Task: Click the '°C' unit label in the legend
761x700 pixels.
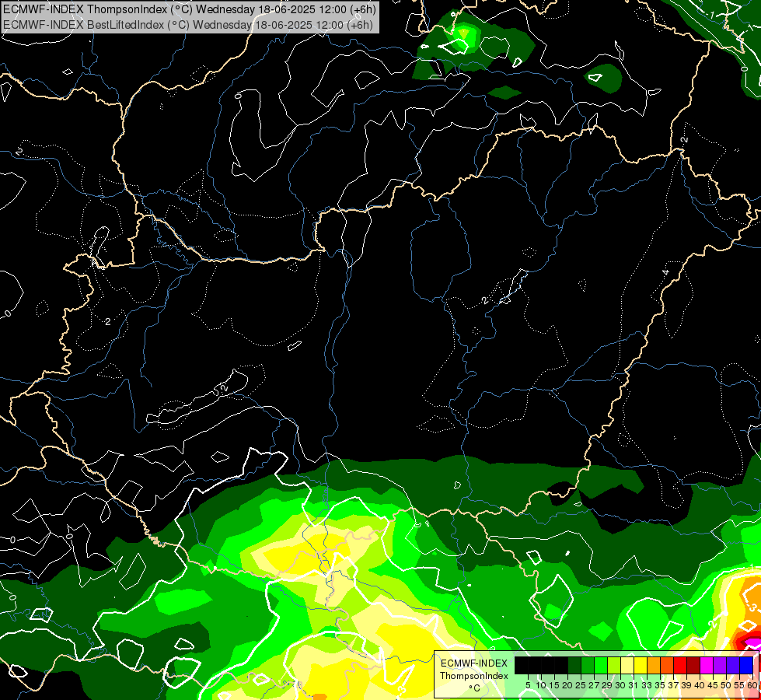Action: (474, 688)
